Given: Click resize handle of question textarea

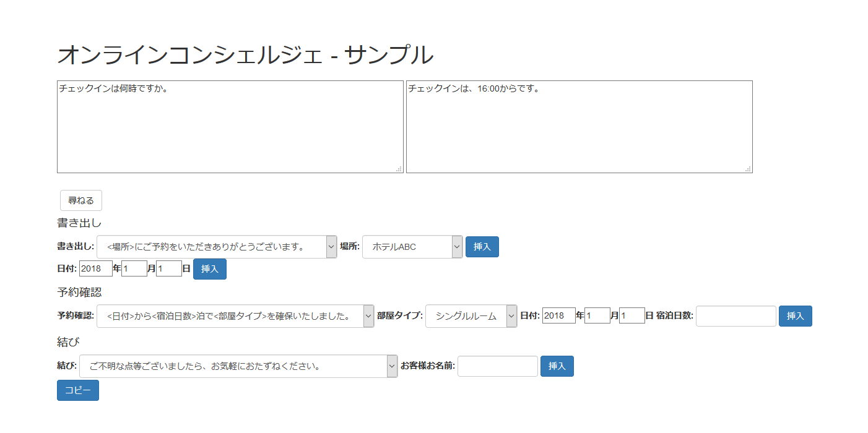Looking at the screenshot, I should [x=399, y=169].
